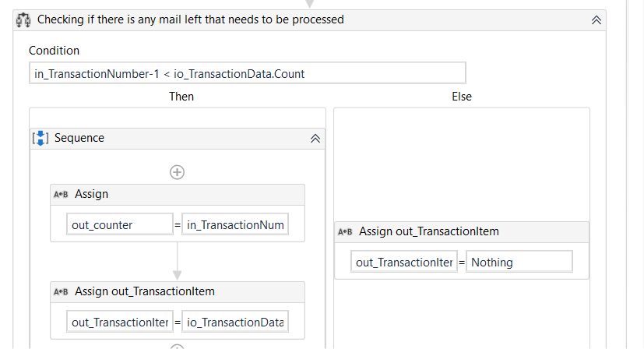Collapse the Sequence container
Screen dimensions: 644x349
315,139
